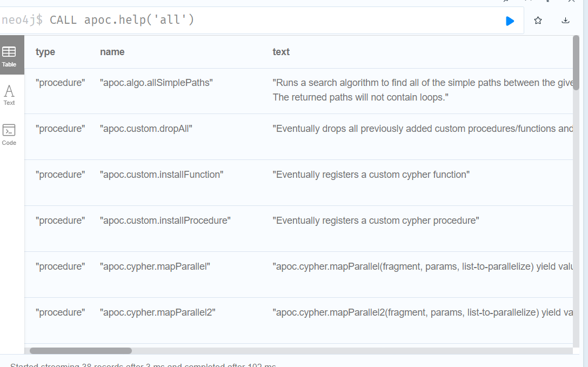Click the 'text' column header

pyautogui.click(x=281, y=52)
